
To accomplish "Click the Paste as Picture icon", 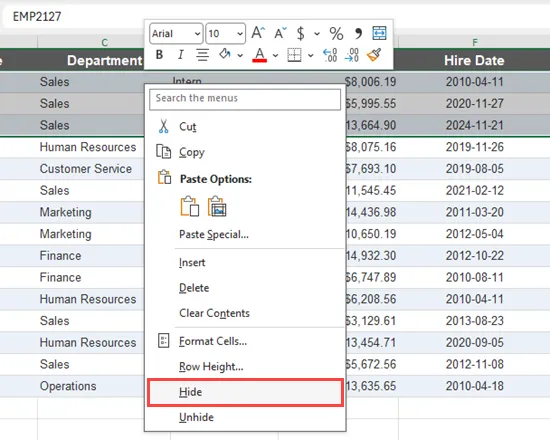I will coord(217,206).
